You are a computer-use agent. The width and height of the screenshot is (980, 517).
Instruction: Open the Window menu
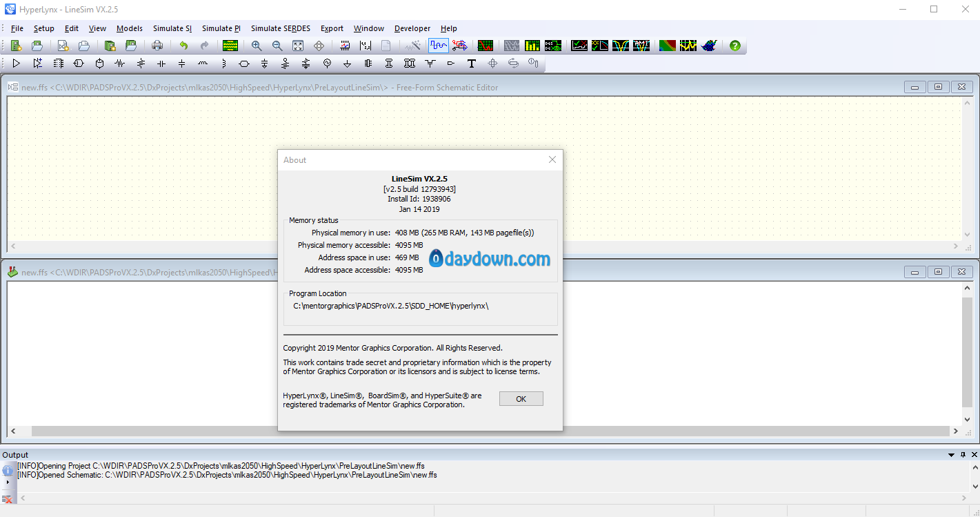pos(369,28)
